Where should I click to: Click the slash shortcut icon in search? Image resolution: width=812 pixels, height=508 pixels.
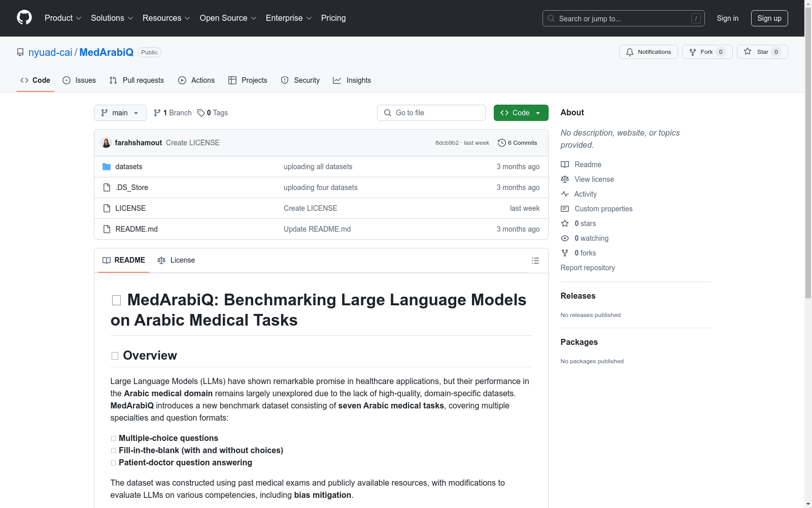coord(696,18)
